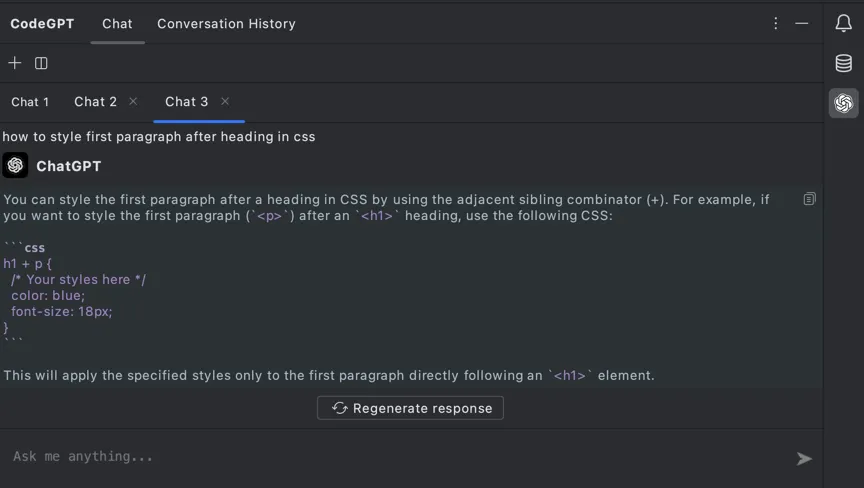Close the Chat 2 tab
The height and width of the screenshot is (488, 864).
[x=133, y=101]
